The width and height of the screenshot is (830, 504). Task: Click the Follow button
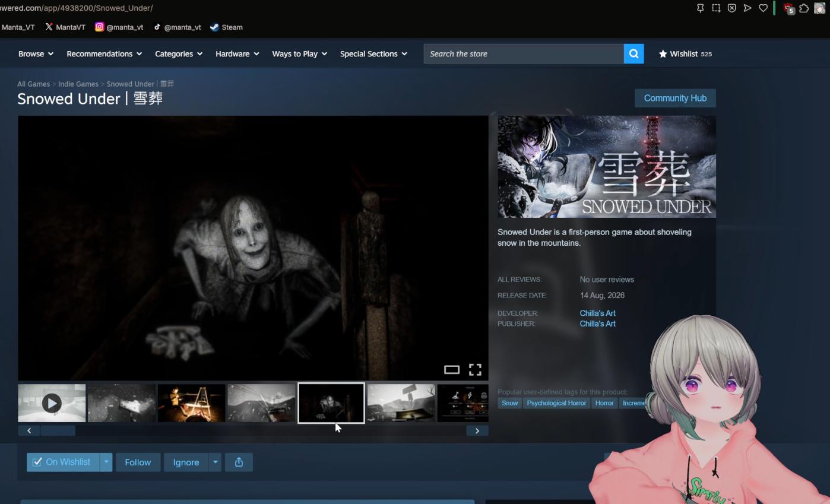(138, 462)
